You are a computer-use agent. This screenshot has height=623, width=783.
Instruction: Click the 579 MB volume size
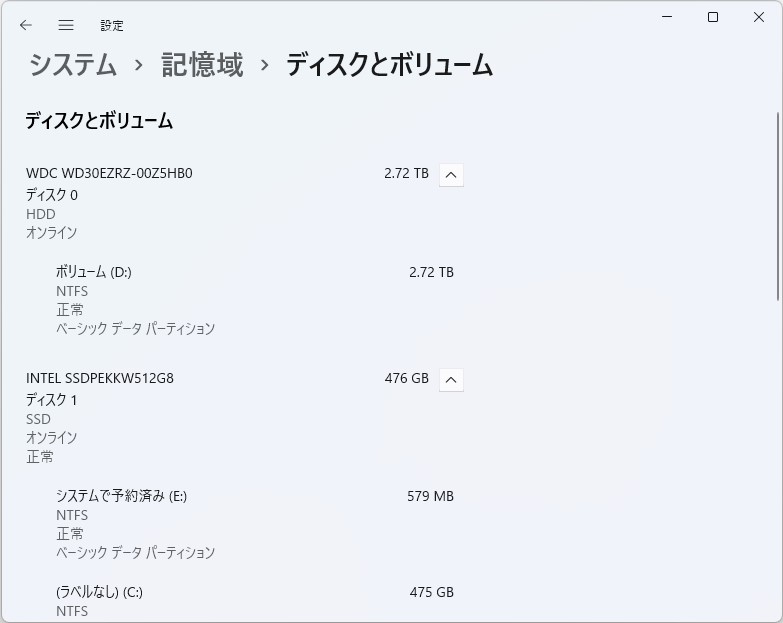coord(431,496)
